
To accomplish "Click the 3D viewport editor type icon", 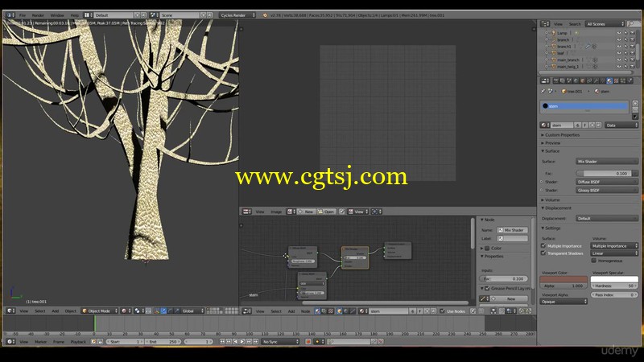I will 11,311.
